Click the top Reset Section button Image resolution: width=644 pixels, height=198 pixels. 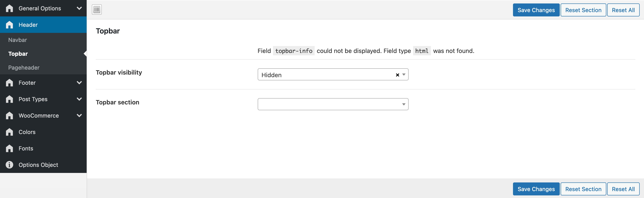pos(583,10)
